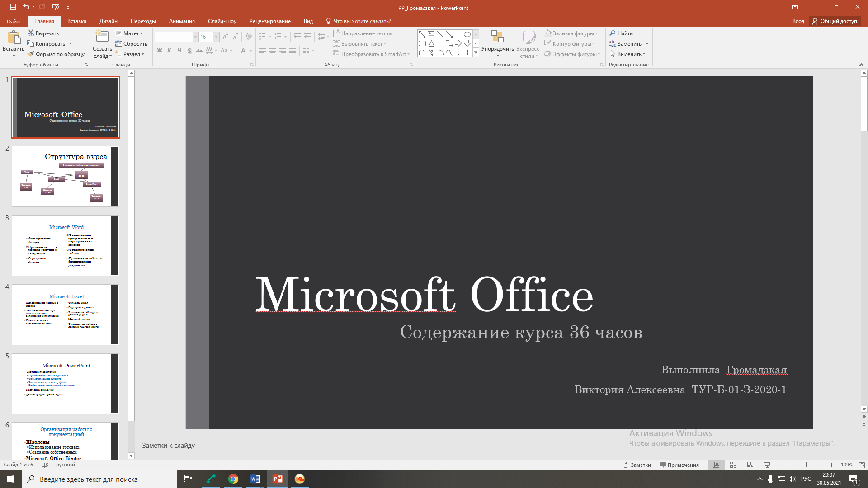The height and width of the screenshot is (488, 868).
Task: Open Копировать dropdown arrow
Action: coord(71,44)
